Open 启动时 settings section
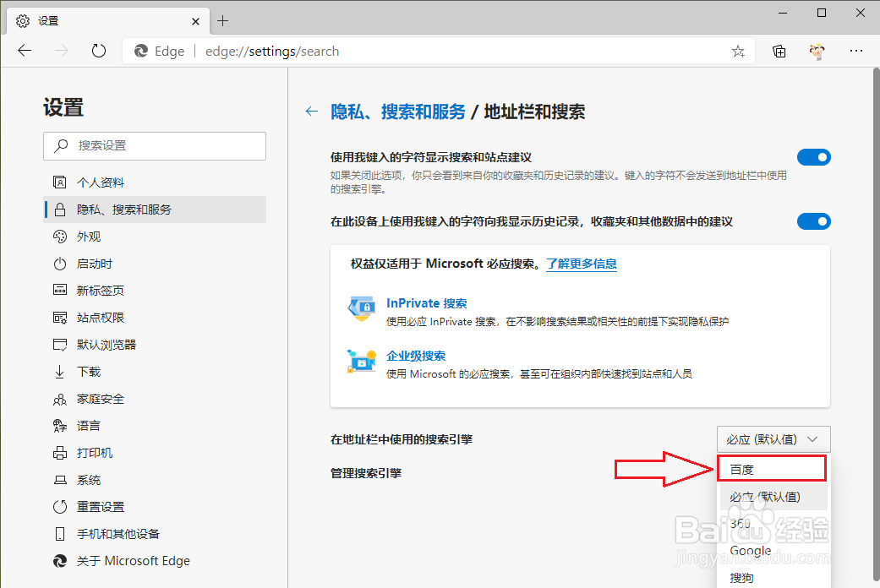Screen dimensions: 880x588 click(x=155, y=264)
